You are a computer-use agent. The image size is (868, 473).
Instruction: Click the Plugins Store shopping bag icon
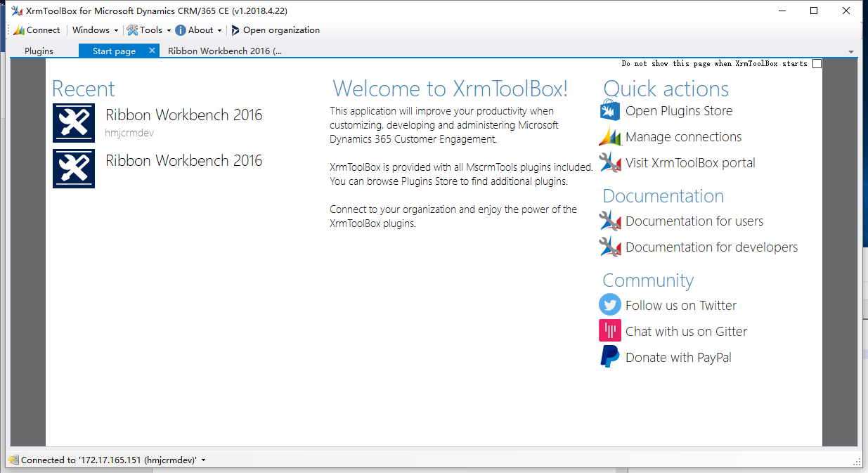tap(610, 110)
